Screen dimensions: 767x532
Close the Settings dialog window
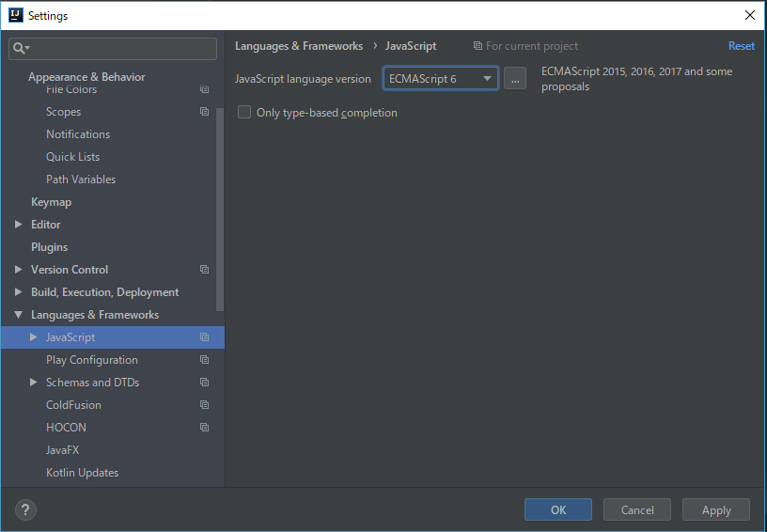click(x=749, y=15)
